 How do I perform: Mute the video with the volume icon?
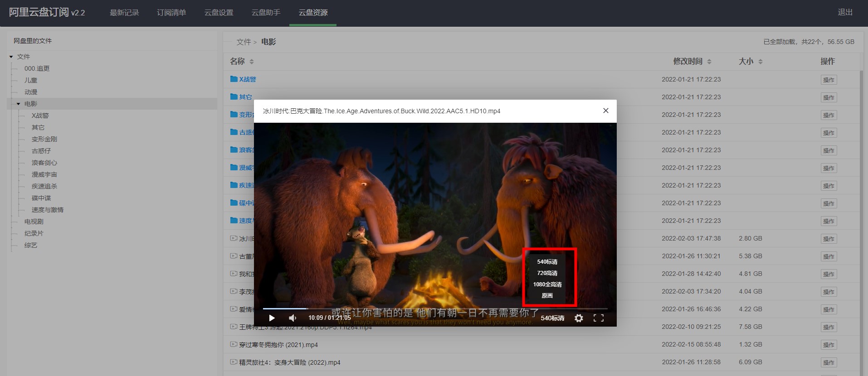[x=293, y=318]
